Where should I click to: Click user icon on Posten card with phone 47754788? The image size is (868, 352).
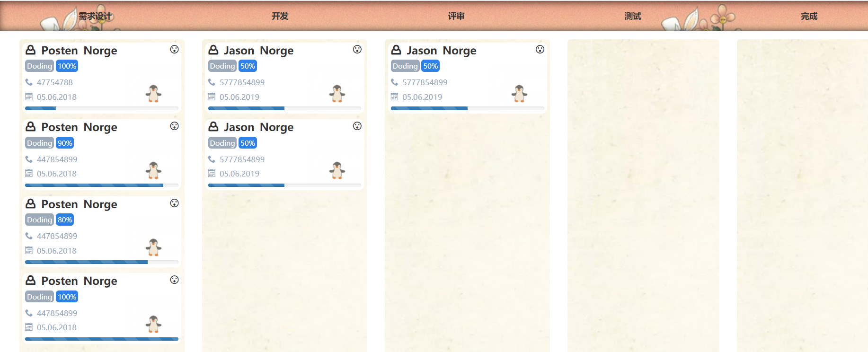click(31, 50)
